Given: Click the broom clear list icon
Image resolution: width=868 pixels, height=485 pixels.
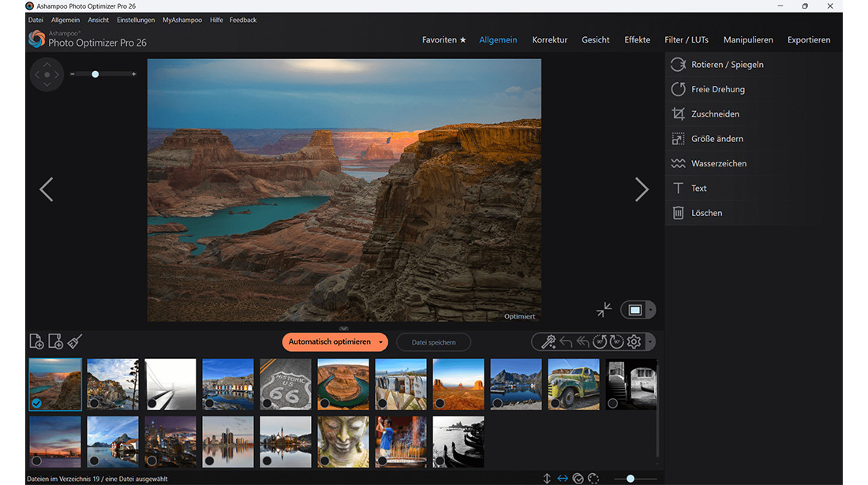Looking at the screenshot, I should click(75, 341).
